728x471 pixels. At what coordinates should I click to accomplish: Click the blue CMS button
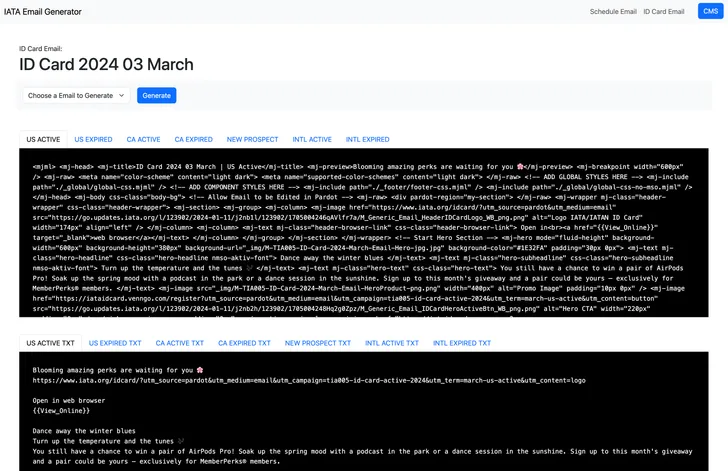710,11
